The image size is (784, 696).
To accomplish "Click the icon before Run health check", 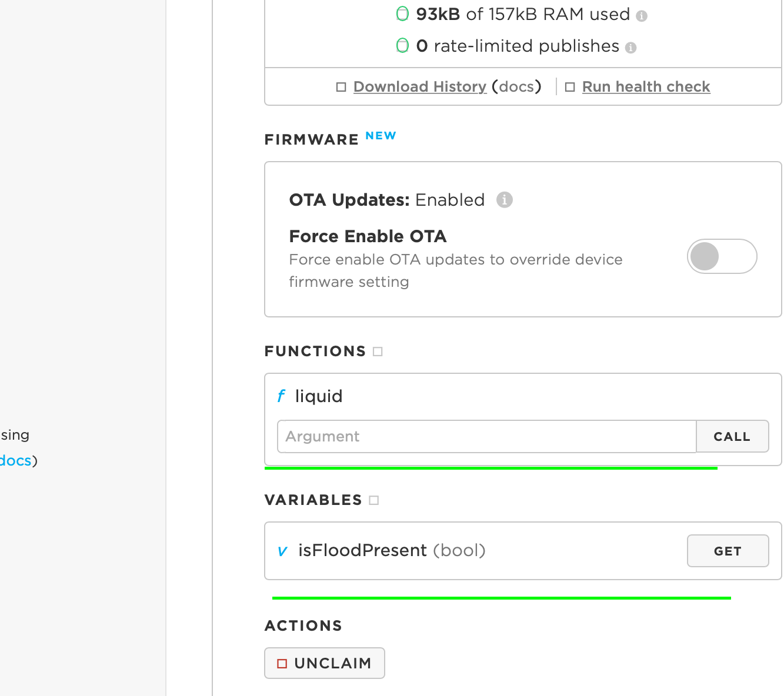I will pos(569,87).
